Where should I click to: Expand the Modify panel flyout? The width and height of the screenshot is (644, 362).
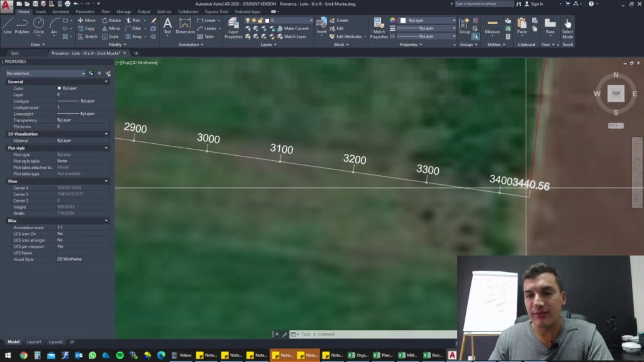click(117, 44)
